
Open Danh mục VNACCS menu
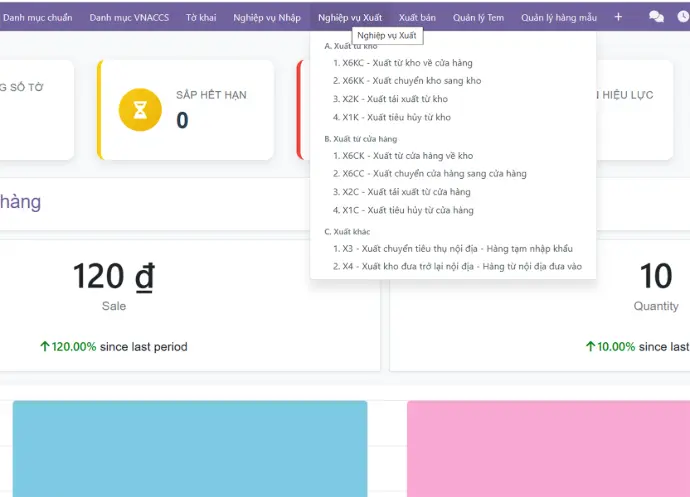point(129,18)
